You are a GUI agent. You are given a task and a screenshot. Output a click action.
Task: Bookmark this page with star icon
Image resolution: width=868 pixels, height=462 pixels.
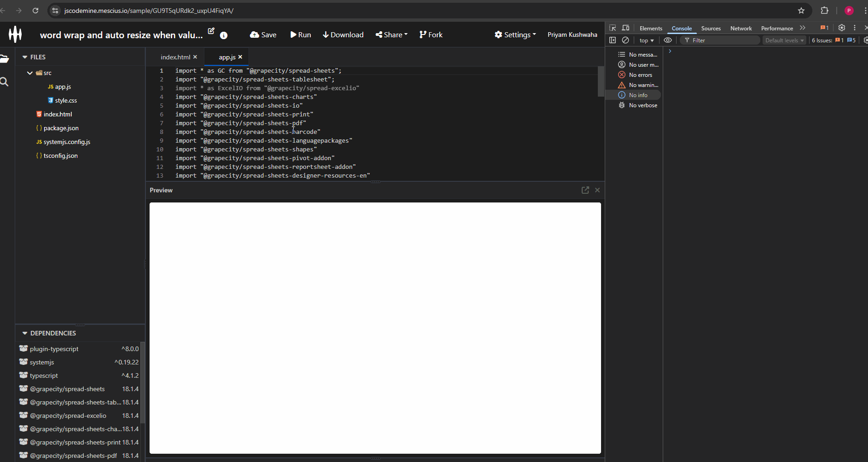tap(801, 11)
